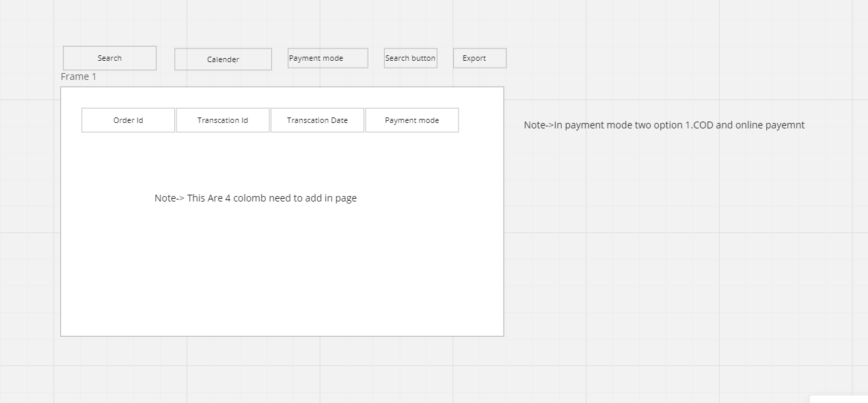Click the Search box above the frame
This screenshot has width=868, height=403.
pyautogui.click(x=109, y=58)
